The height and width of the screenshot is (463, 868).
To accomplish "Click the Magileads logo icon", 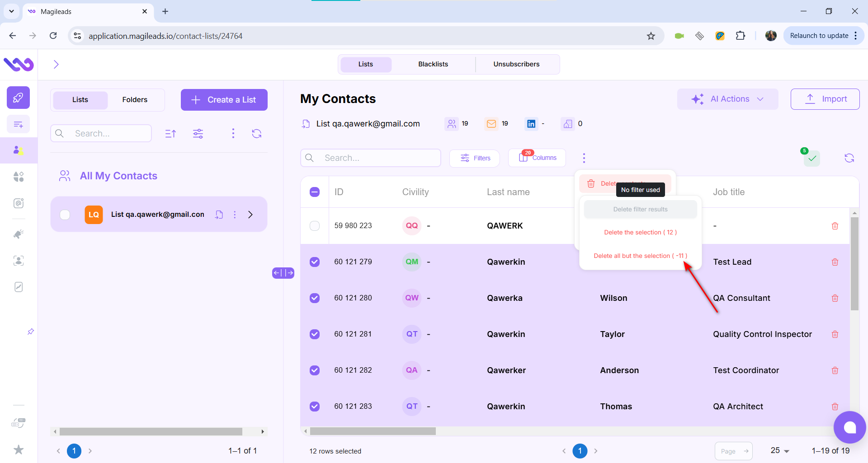I will coord(19,64).
